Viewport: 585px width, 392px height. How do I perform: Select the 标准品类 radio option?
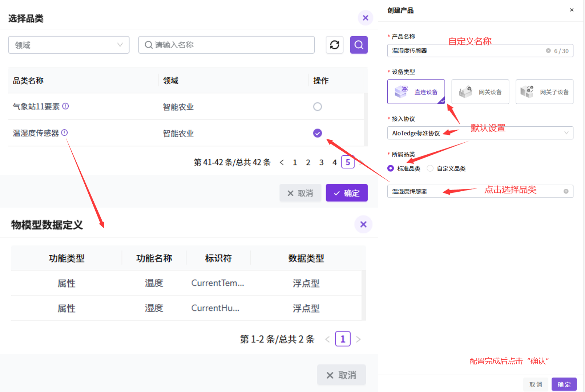coord(391,168)
